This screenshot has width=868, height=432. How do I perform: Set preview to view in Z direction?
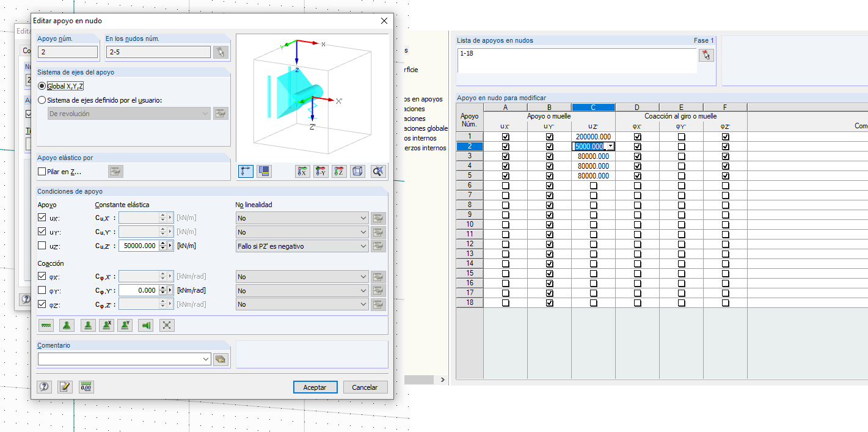(340, 171)
